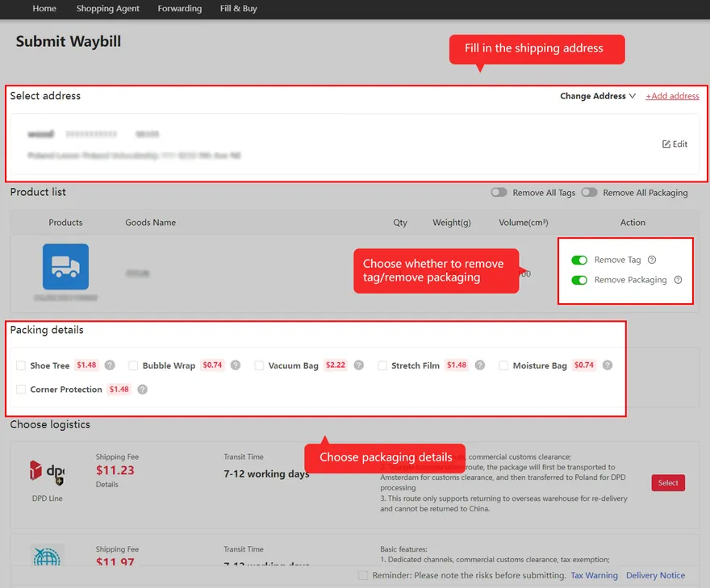Click the DPD Line carrier logo

tap(47, 473)
